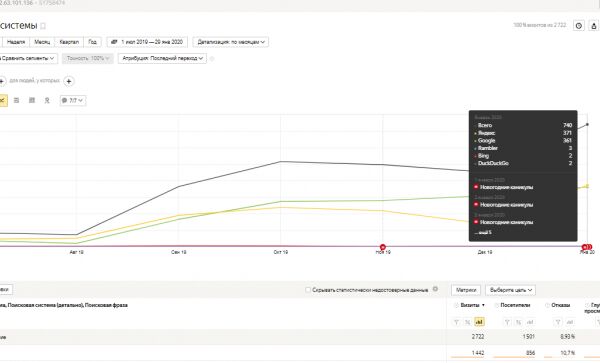This screenshot has height=363, width=600.
Task: Click the info icon before Визиты
Action: coord(456,305)
